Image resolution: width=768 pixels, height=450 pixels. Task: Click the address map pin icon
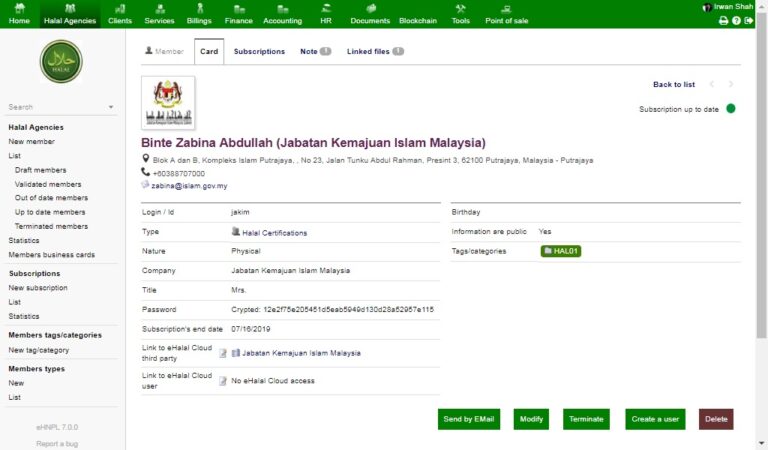click(x=145, y=158)
